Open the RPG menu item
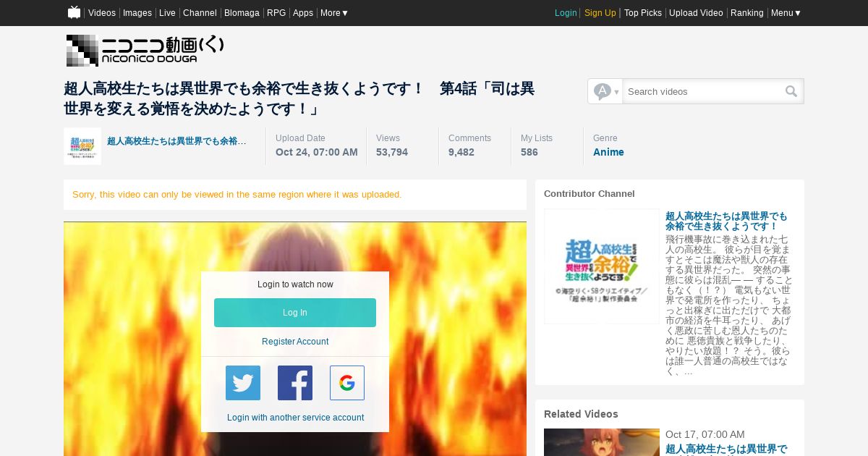 (276, 13)
